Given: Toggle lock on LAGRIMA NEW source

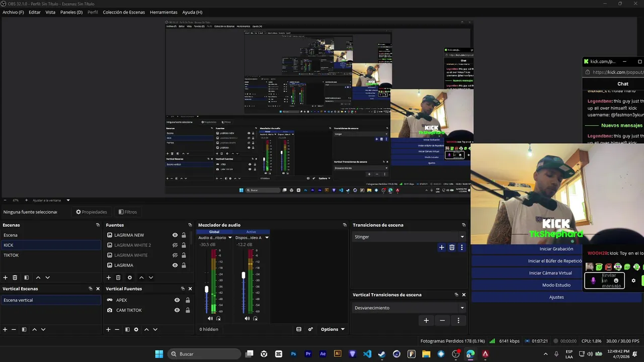Looking at the screenshot, I should coord(184,235).
